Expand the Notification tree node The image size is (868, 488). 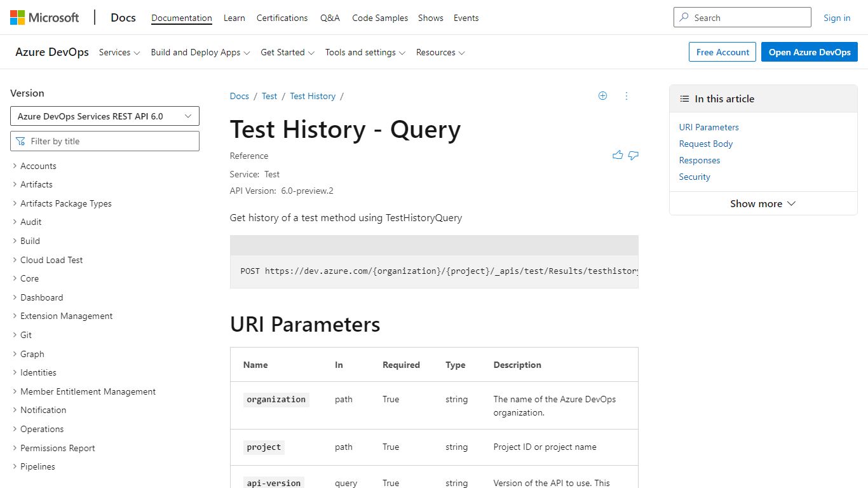(x=15, y=410)
